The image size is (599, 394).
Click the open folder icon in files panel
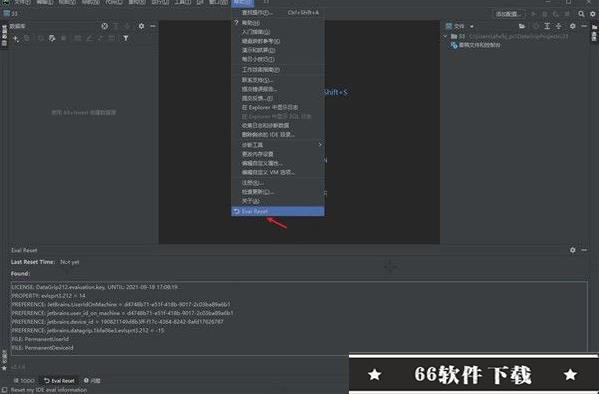tap(522, 26)
